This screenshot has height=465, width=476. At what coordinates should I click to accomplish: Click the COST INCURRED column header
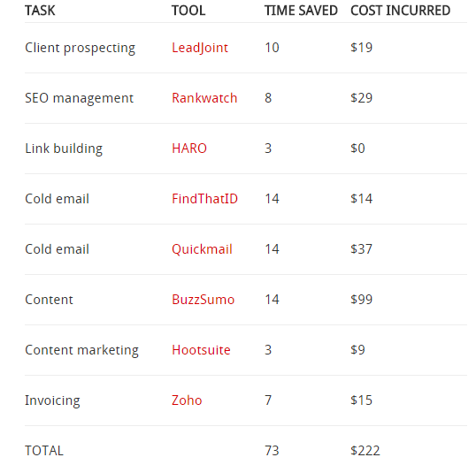(x=400, y=11)
